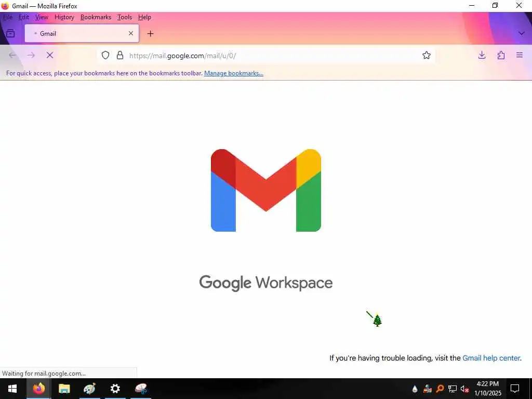Stop loading the page

point(50,55)
